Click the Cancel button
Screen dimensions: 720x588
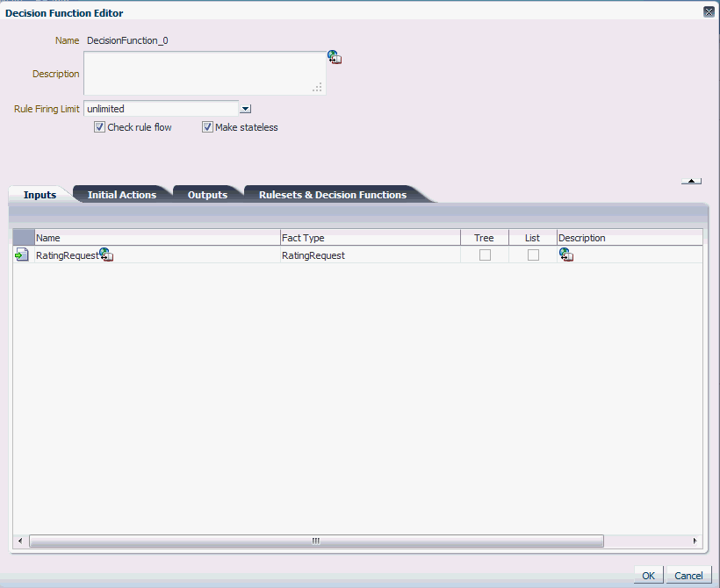(x=688, y=576)
